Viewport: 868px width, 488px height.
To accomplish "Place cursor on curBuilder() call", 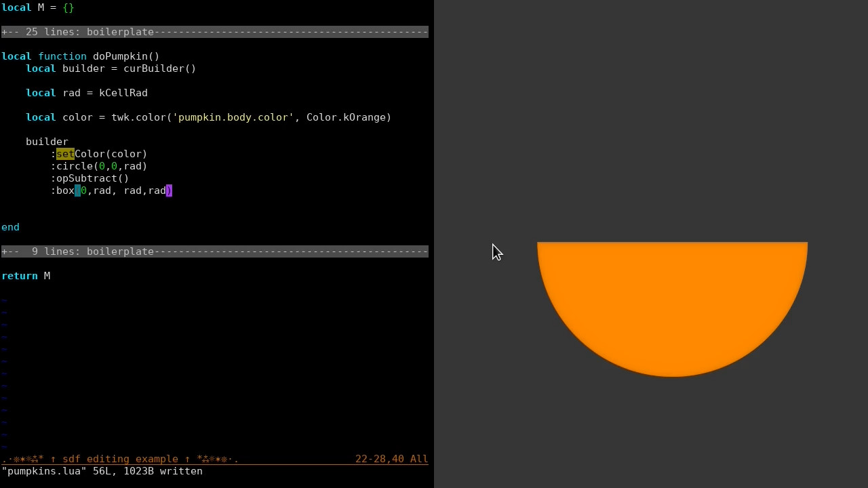I will 160,68.
